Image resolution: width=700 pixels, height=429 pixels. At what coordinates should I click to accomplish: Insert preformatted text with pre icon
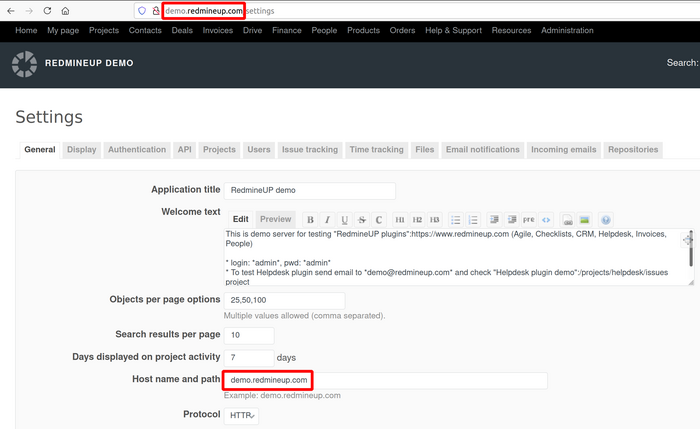529,220
